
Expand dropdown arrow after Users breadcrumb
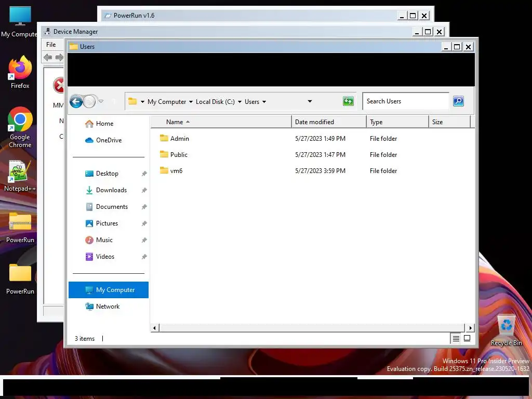(264, 102)
